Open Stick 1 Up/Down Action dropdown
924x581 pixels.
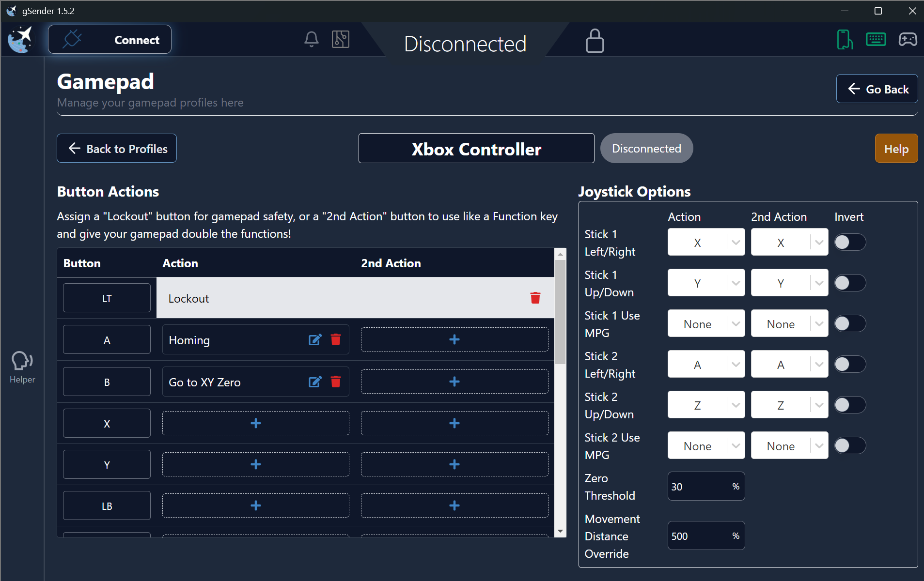point(706,283)
